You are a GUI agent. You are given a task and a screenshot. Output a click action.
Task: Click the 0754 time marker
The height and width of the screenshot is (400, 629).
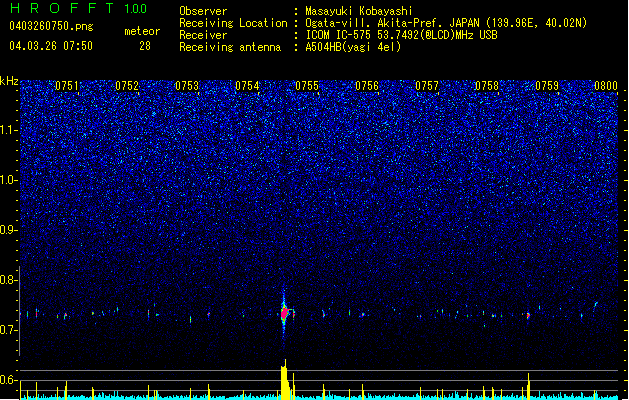[x=247, y=86]
